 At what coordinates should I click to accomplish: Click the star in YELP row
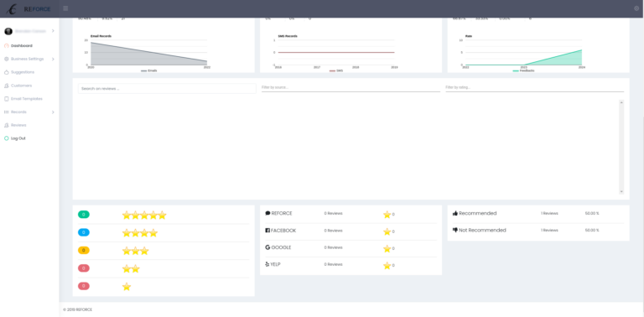pos(387,266)
